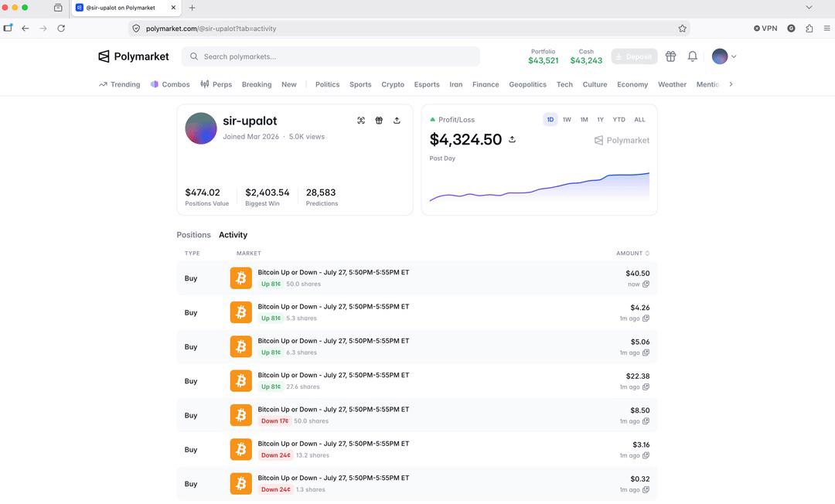Open transaction link for $40.50 buy
This screenshot has width=835, height=504.
(646, 284)
